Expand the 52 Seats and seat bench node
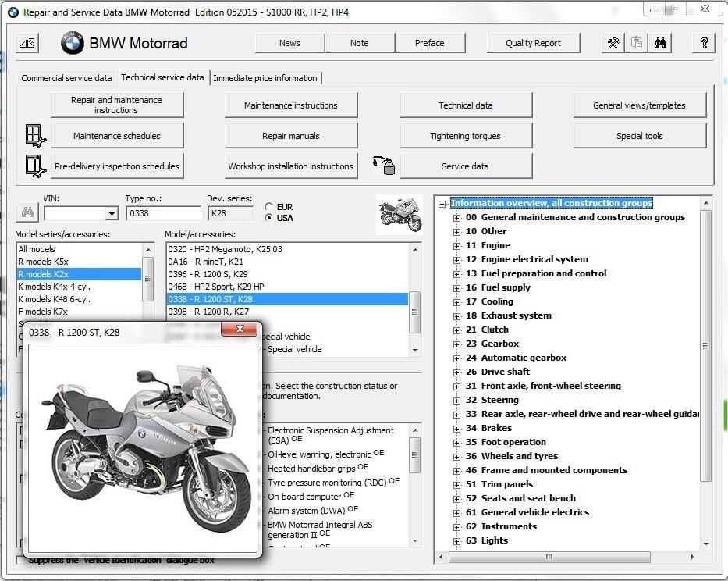728x581 pixels. coord(457,499)
